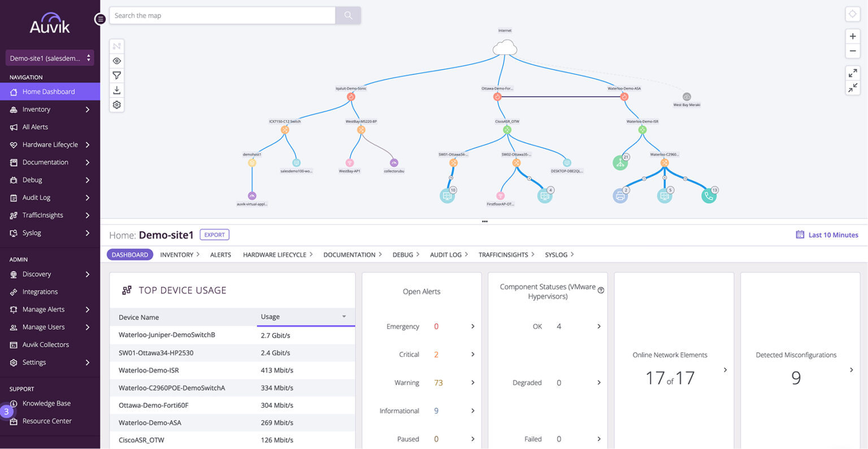Click the recenter map target icon
This screenshot has height=449, width=868.
852,14
